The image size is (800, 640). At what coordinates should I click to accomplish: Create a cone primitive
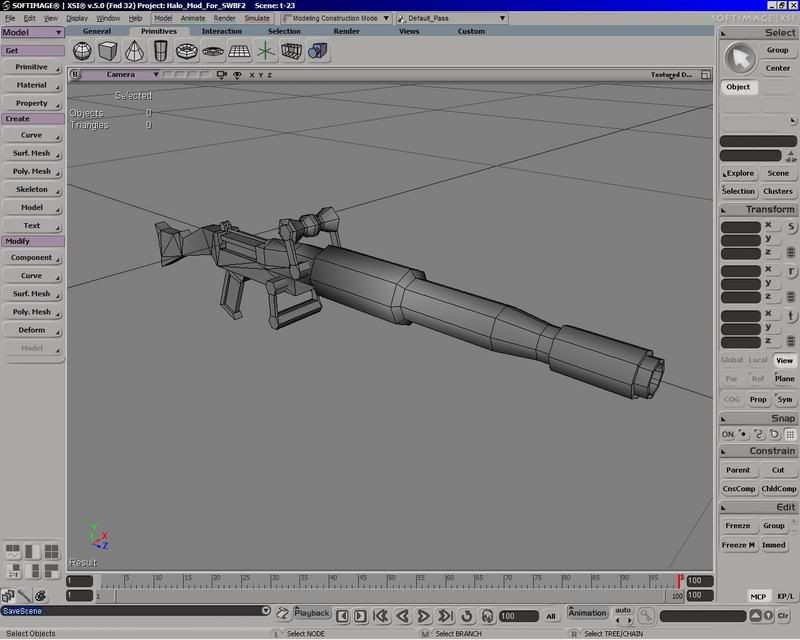[x=135, y=51]
